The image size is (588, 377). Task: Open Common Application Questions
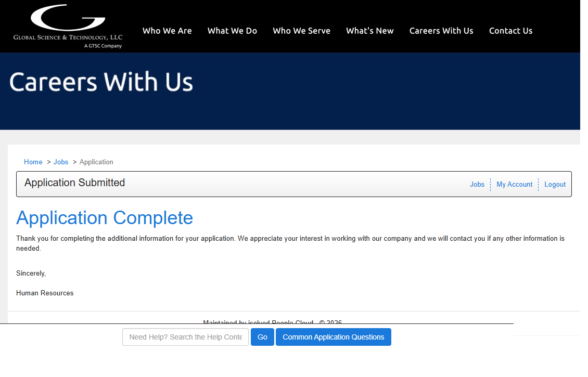[x=333, y=337]
